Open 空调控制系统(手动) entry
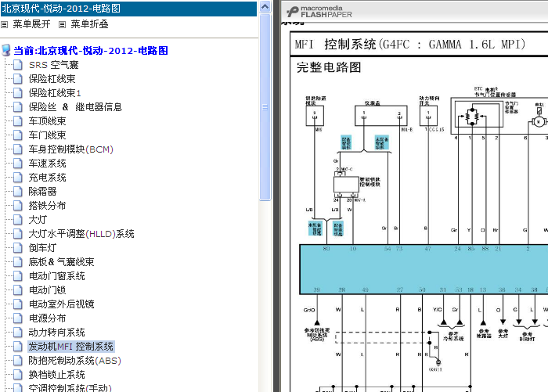This screenshot has width=548, height=392. coord(70,388)
